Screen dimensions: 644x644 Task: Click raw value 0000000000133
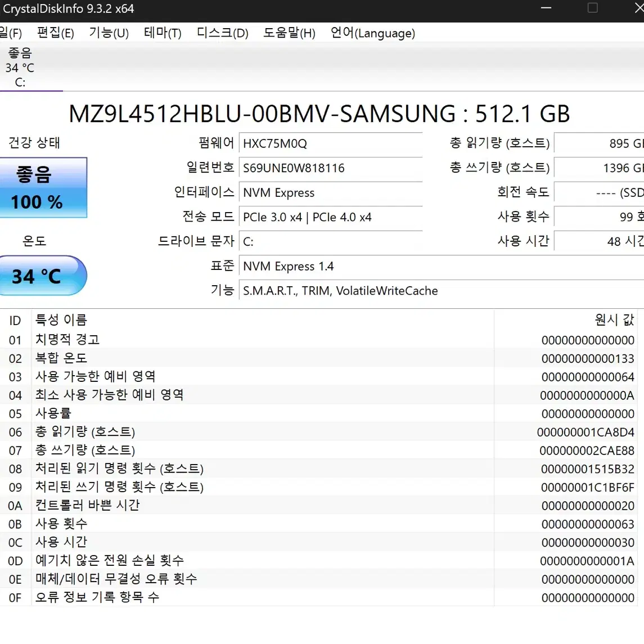pos(588,358)
